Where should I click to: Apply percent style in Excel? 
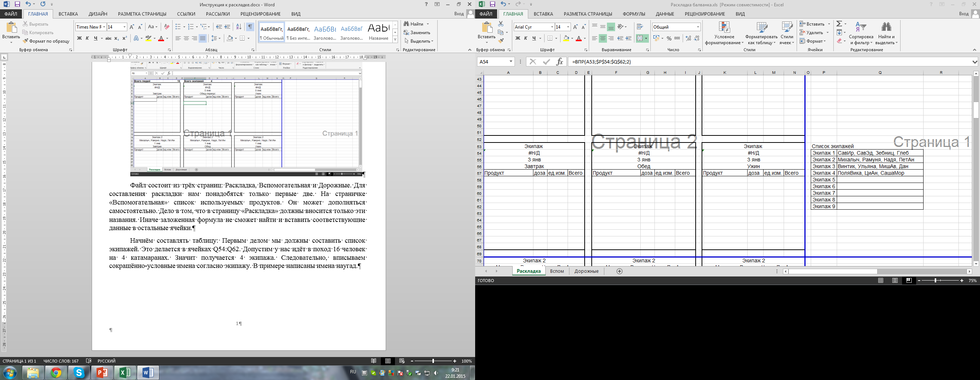[x=669, y=39]
